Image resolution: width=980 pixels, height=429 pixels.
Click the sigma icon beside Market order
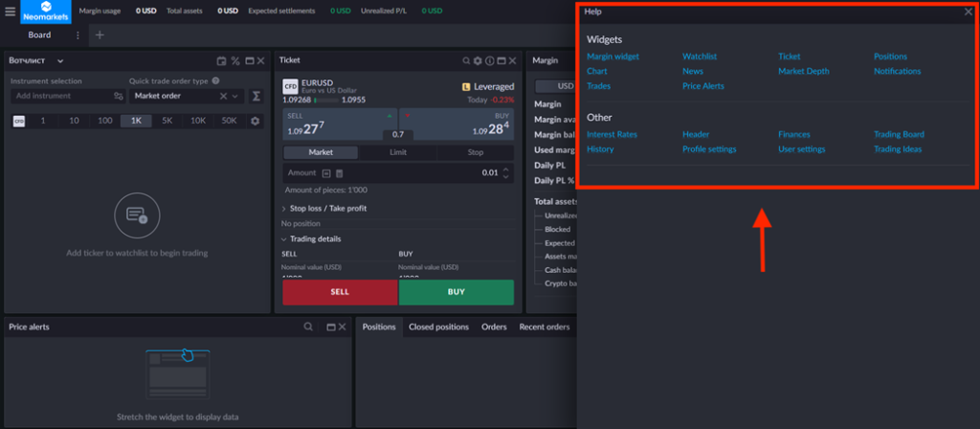click(x=256, y=96)
